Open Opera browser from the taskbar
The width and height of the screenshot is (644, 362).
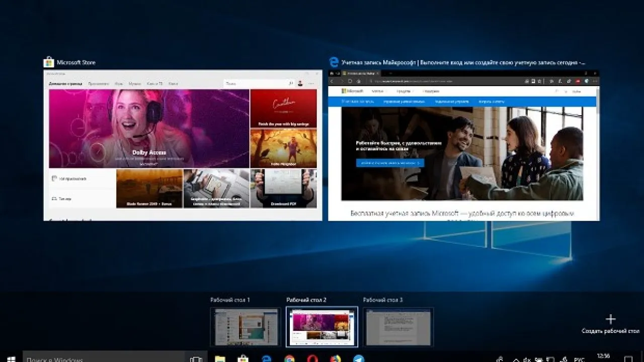click(x=312, y=359)
